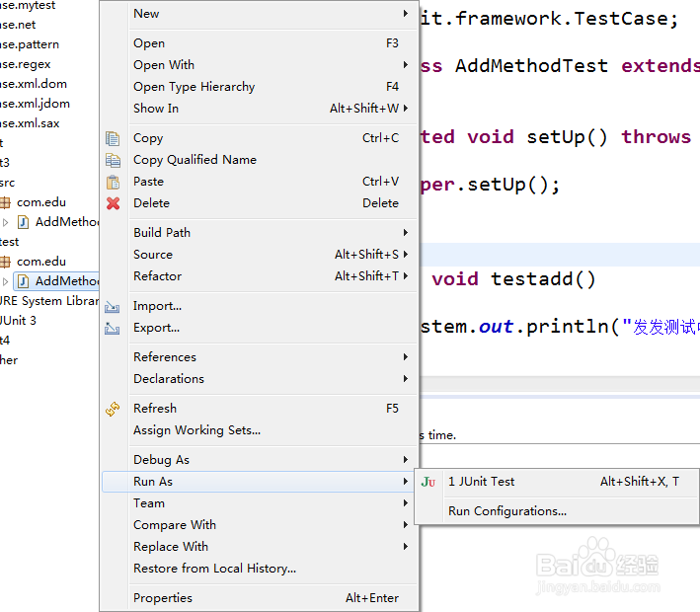Click the Paste clipboard icon

coord(113,182)
